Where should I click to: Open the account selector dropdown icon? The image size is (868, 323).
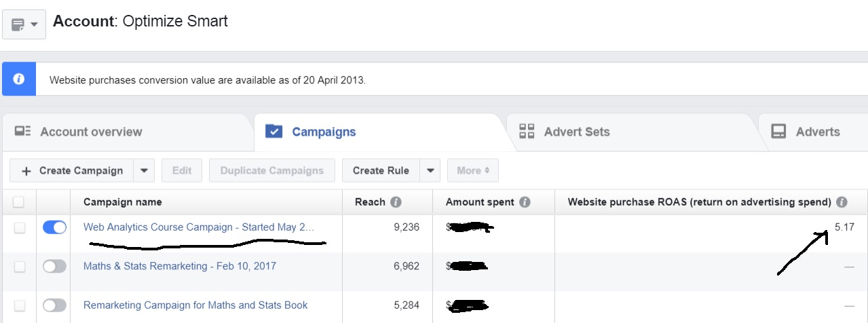coord(24,24)
